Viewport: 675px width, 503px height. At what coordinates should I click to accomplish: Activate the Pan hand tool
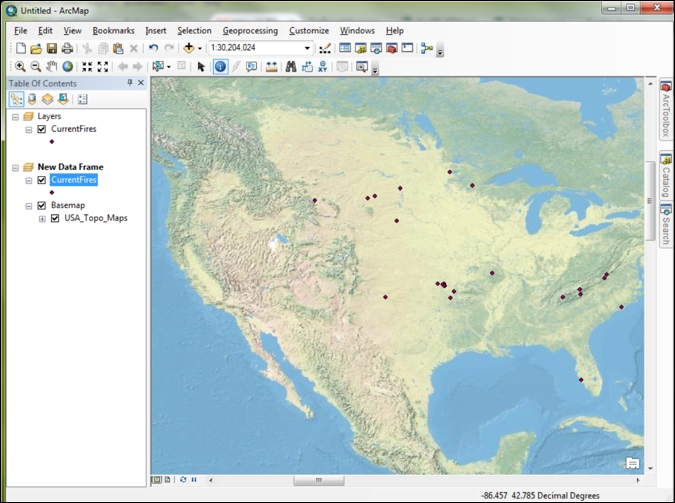(52, 67)
